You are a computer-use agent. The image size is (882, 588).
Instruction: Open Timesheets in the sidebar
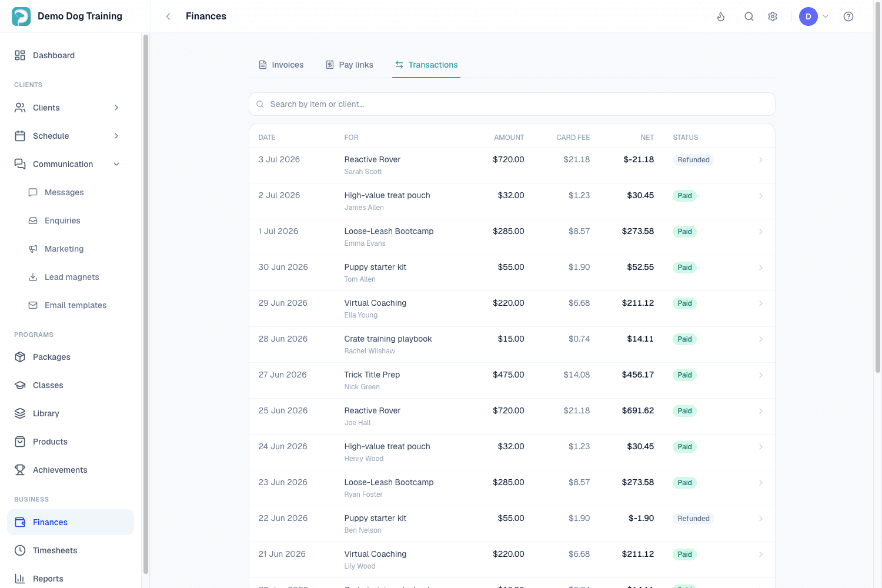click(x=71, y=550)
